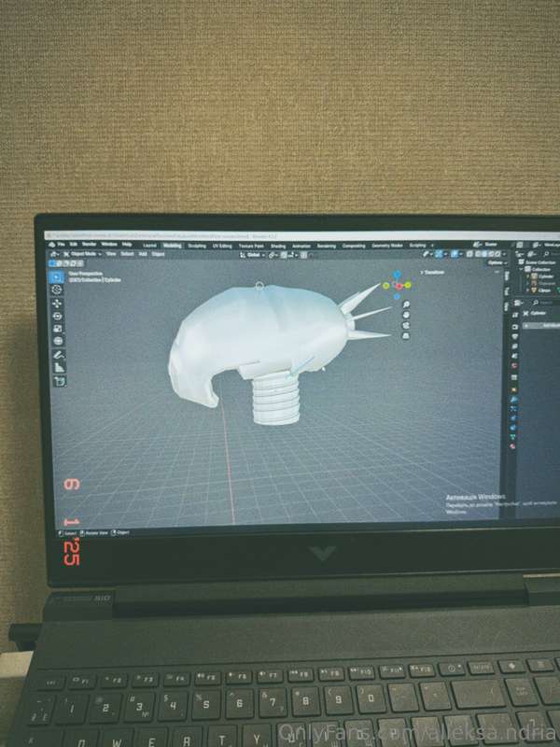Open the Options dropdown button
This screenshot has height=747, width=560.
tap(497, 263)
